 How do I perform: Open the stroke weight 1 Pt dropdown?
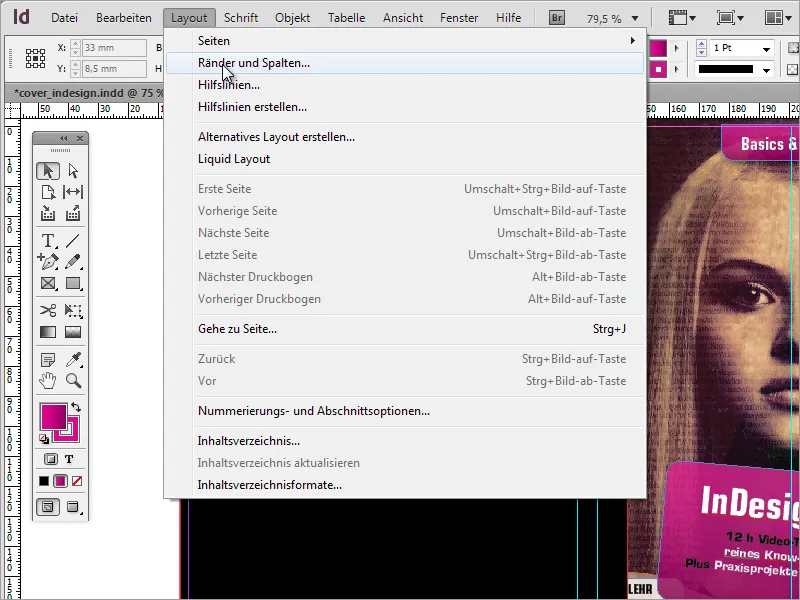pyautogui.click(x=766, y=49)
